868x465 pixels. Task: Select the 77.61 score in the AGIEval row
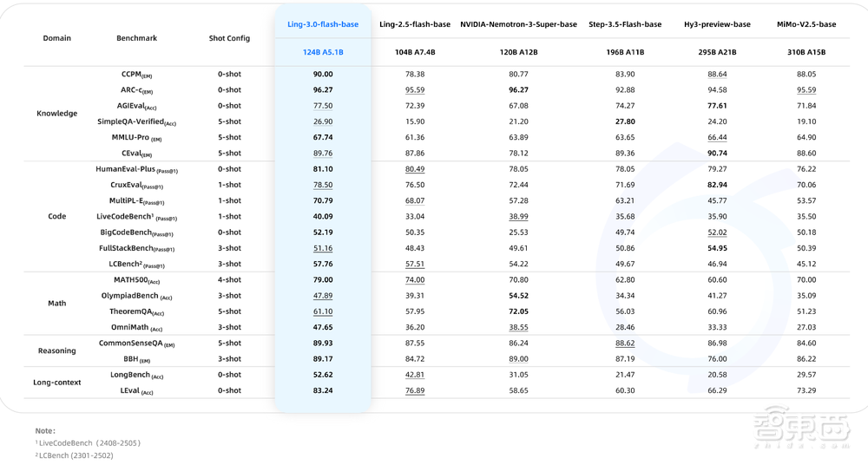[x=717, y=106]
